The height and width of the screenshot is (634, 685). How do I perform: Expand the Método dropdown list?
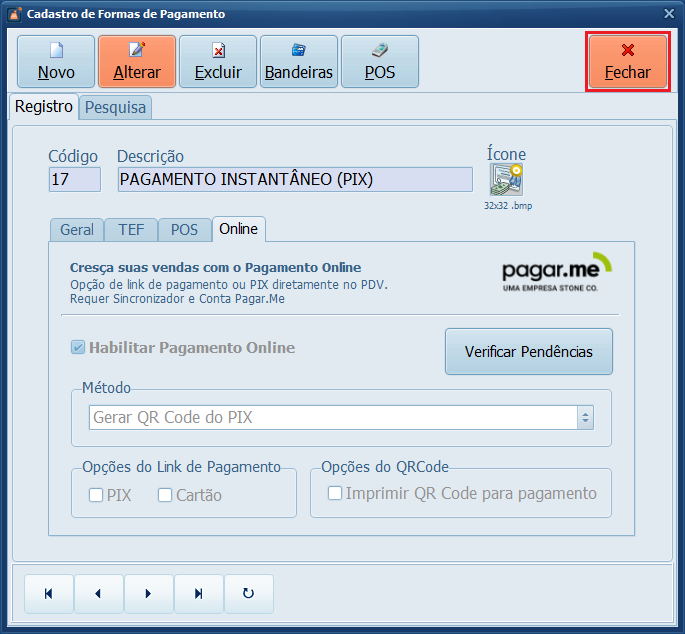point(586,418)
